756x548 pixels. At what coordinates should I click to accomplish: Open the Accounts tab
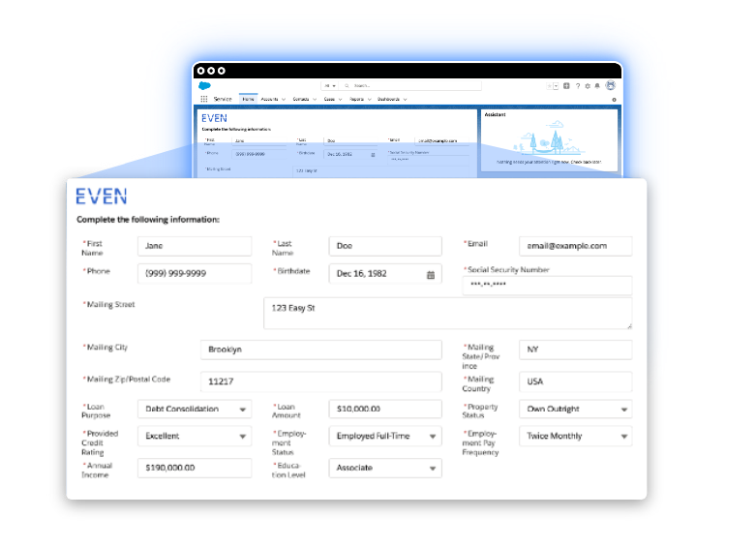(x=269, y=99)
